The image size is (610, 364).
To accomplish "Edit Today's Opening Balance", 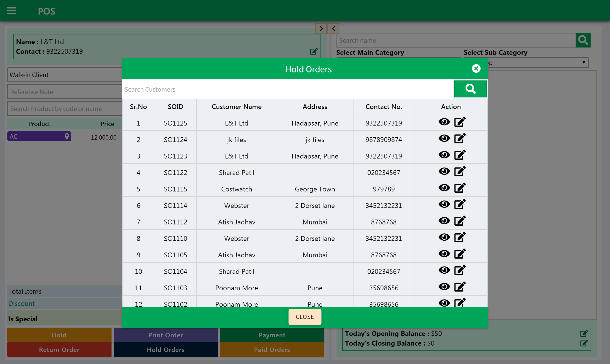I will (x=584, y=333).
